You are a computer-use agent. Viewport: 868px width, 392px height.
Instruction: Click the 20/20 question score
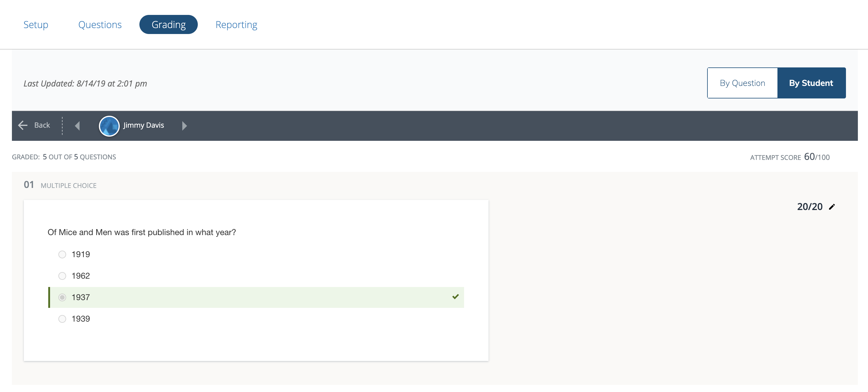pos(809,207)
